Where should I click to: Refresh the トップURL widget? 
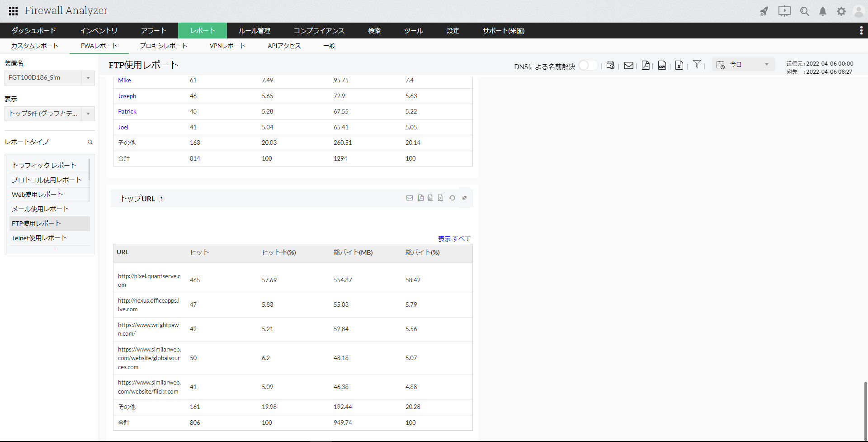tap(452, 198)
